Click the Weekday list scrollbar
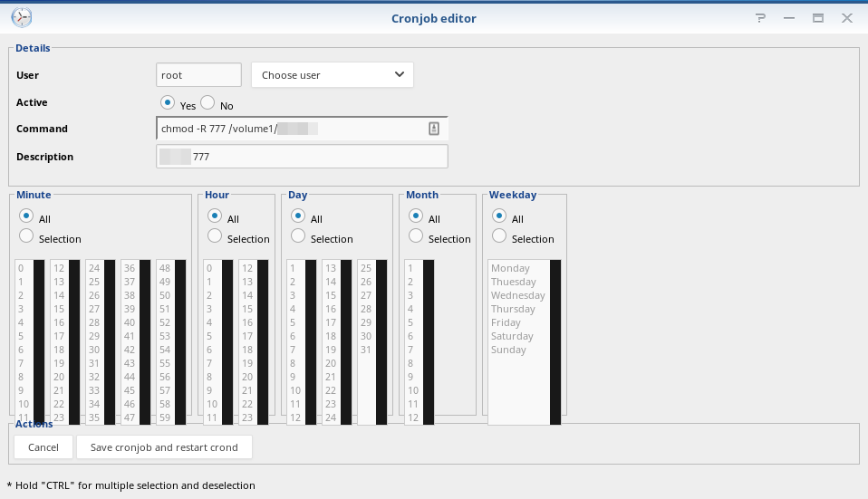Image resolution: width=868 pixels, height=499 pixels. point(555,342)
